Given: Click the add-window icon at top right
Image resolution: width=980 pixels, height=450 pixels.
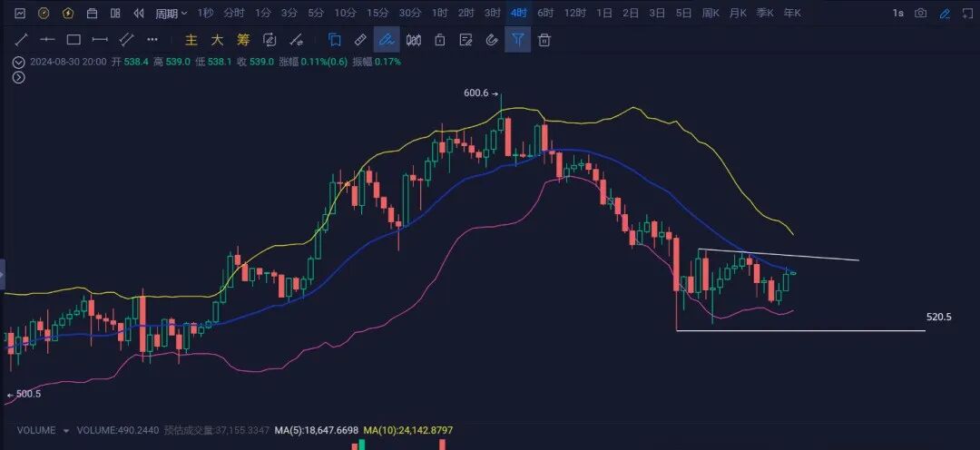Looking at the screenshot, I should tap(969, 13).
